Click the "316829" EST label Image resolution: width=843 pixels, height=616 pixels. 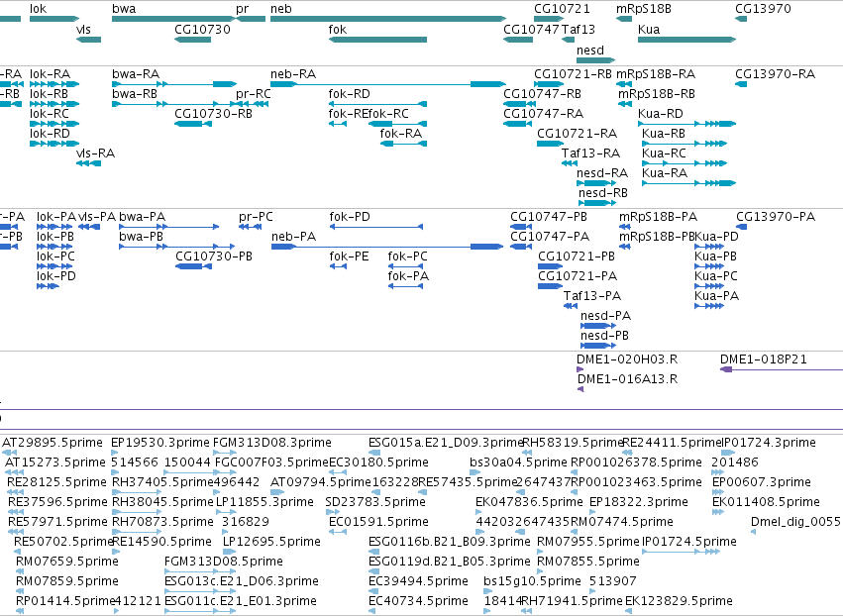tap(245, 521)
